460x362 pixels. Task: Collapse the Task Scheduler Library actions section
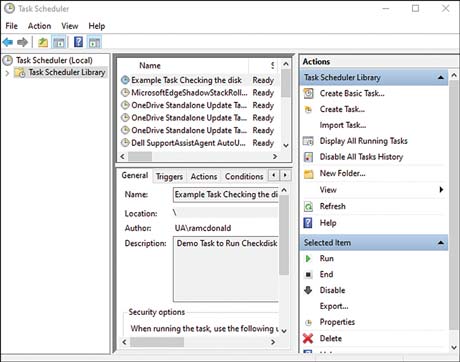(441, 78)
